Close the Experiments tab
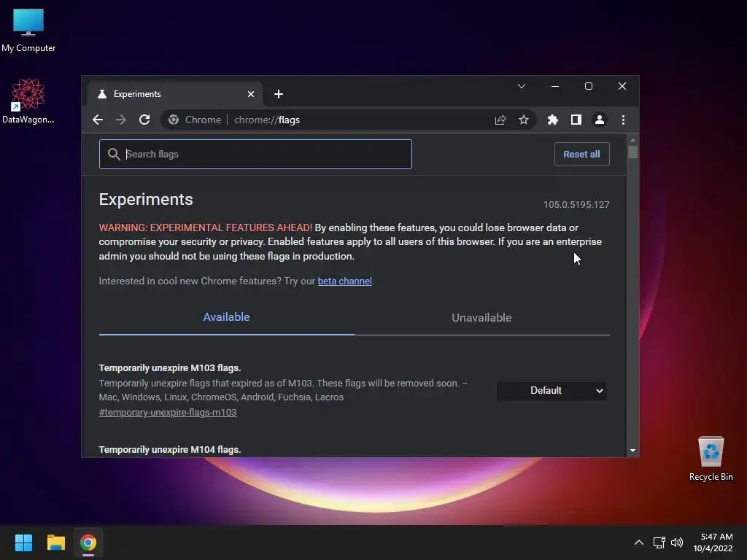The height and width of the screenshot is (560, 747). coord(251,94)
